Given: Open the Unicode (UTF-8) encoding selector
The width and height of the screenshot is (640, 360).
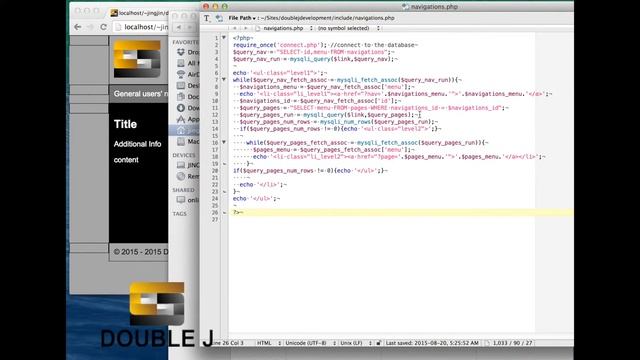Looking at the screenshot, I should point(310,343).
